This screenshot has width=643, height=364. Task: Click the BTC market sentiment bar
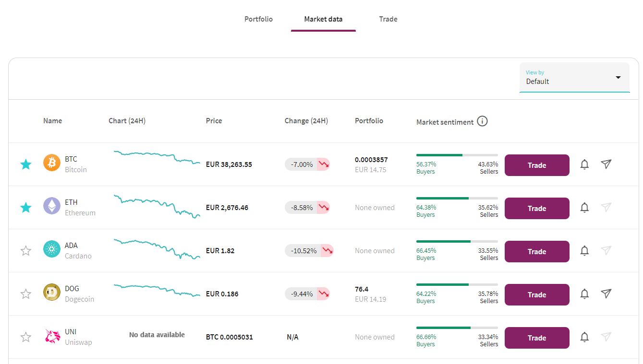pos(457,155)
